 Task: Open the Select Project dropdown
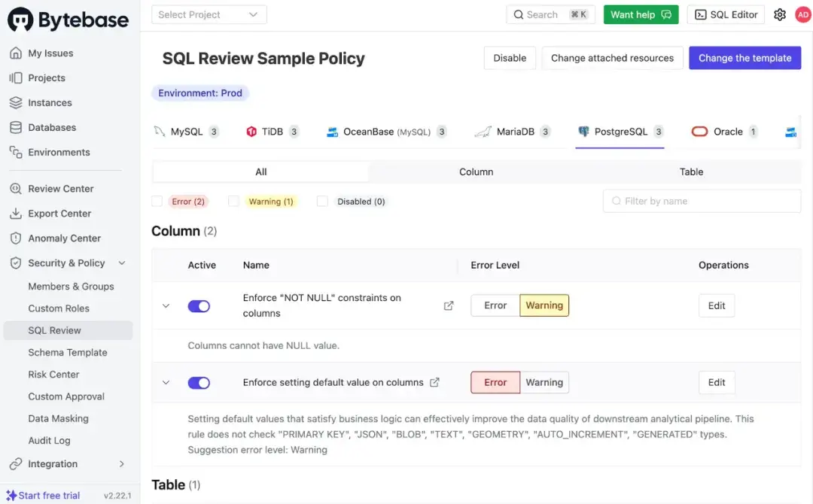209,14
